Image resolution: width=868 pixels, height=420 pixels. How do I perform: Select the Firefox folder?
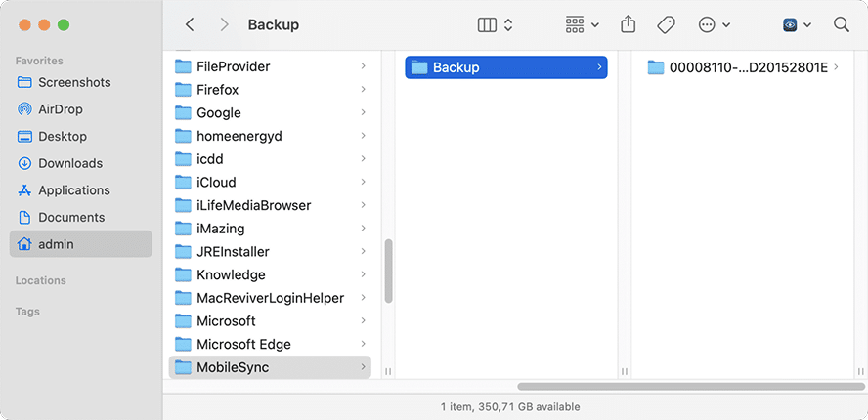(x=270, y=90)
